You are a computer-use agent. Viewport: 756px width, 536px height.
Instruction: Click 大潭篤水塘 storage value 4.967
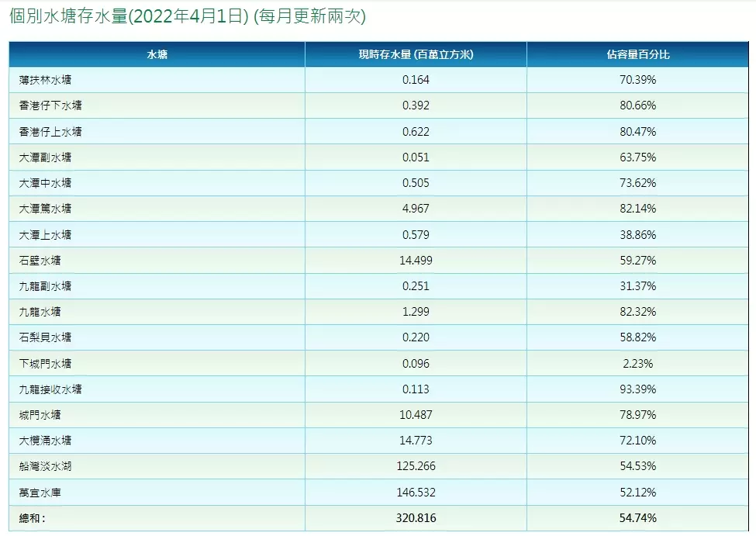416,209
